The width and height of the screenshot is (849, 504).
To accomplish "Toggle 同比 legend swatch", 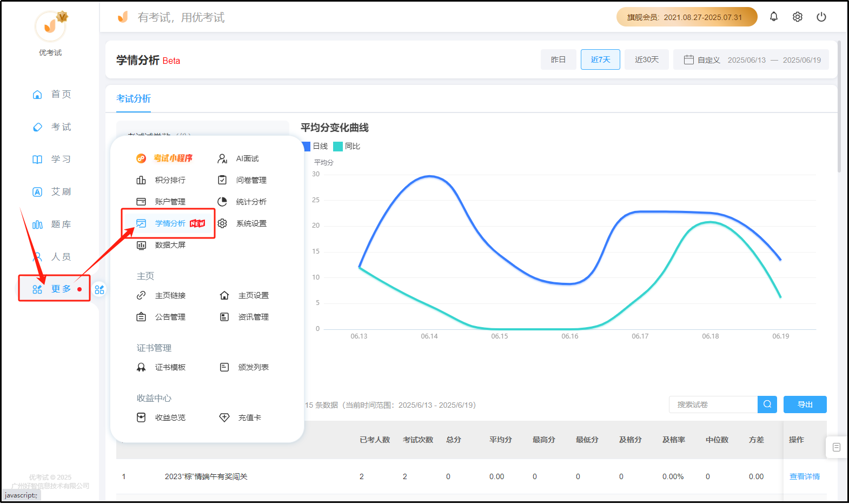I will click(x=338, y=146).
